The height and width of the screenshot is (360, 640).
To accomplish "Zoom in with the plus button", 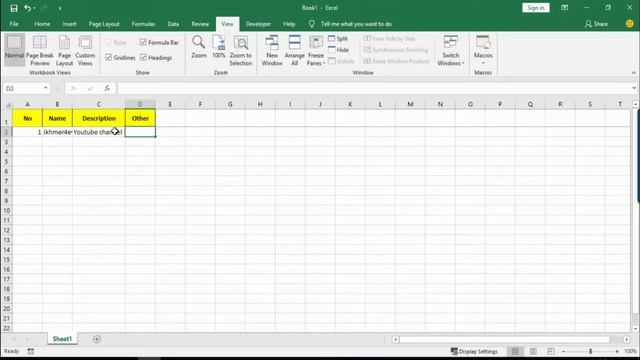I will click(x=617, y=351).
